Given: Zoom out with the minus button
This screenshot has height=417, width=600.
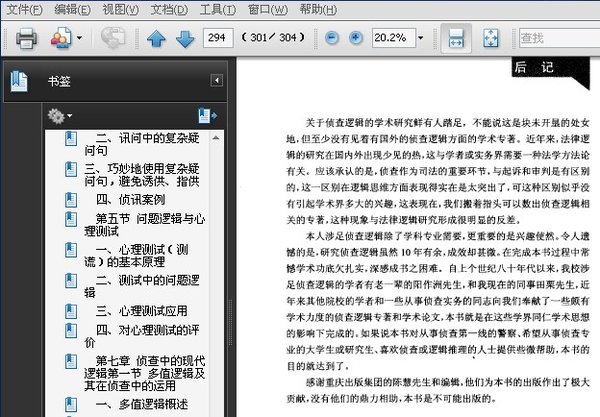Looking at the screenshot, I should [332, 38].
